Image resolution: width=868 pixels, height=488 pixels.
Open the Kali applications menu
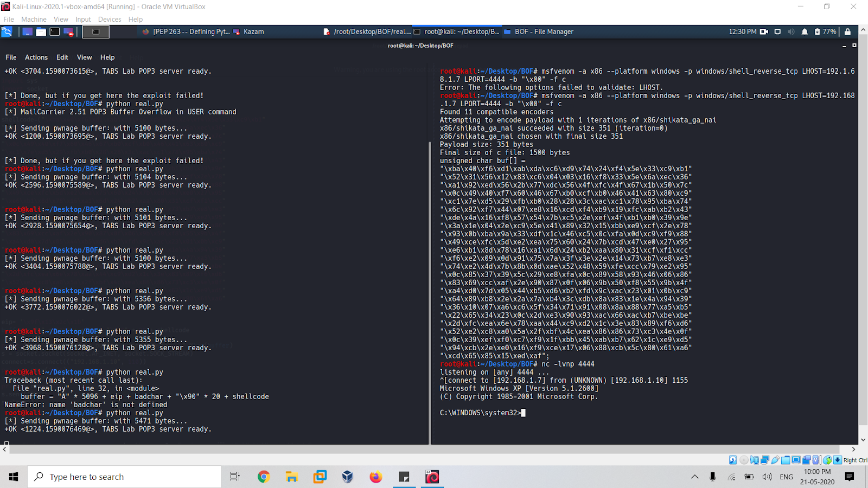point(7,32)
